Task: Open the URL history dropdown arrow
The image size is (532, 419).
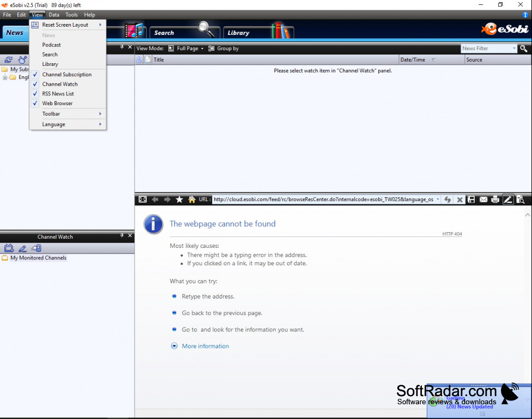Action: pos(438,199)
